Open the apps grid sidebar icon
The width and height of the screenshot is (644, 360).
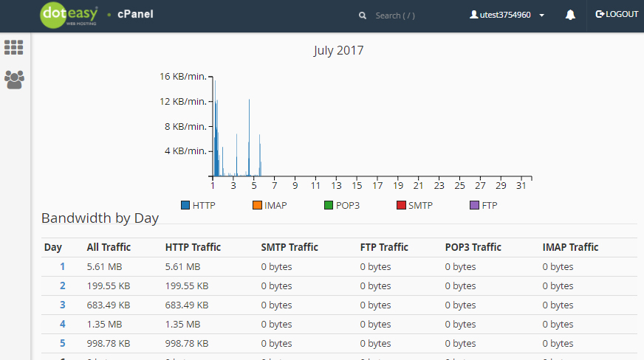coord(14,47)
